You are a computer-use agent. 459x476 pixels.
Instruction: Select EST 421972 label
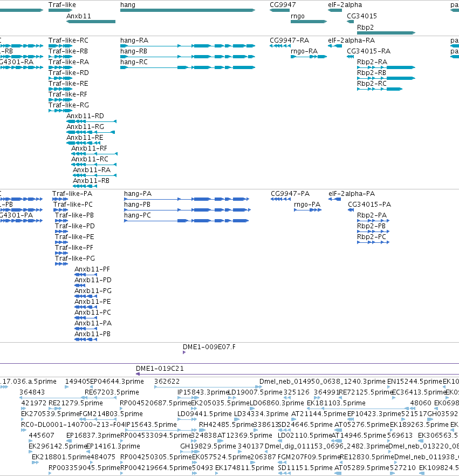point(34,403)
